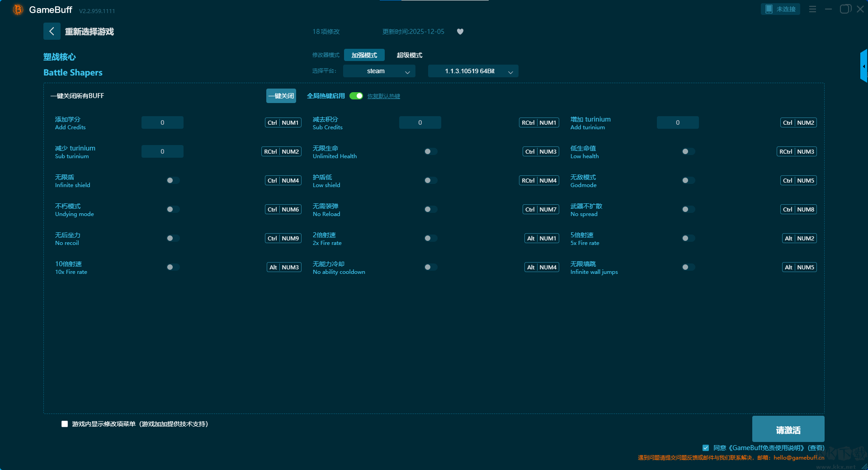The image size is (868, 470).
Task: Click the Ctrl NUM1 hotkey for Add Credits
Action: 283,122
